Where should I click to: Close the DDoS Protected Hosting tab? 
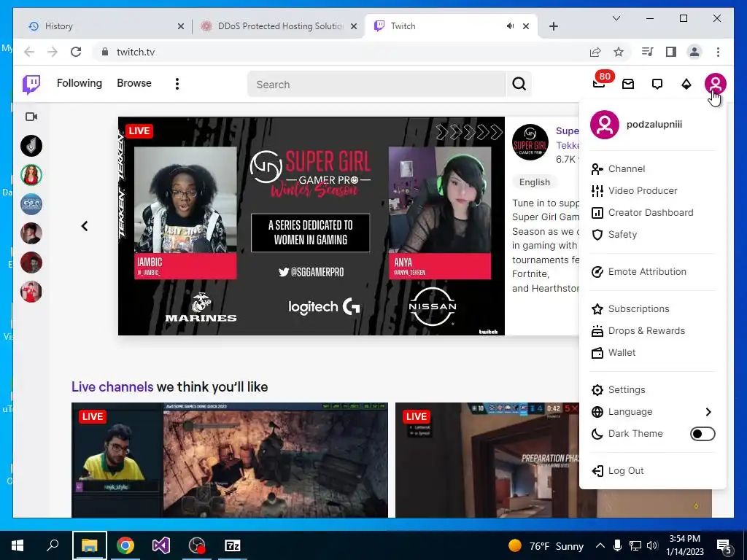pos(354,26)
